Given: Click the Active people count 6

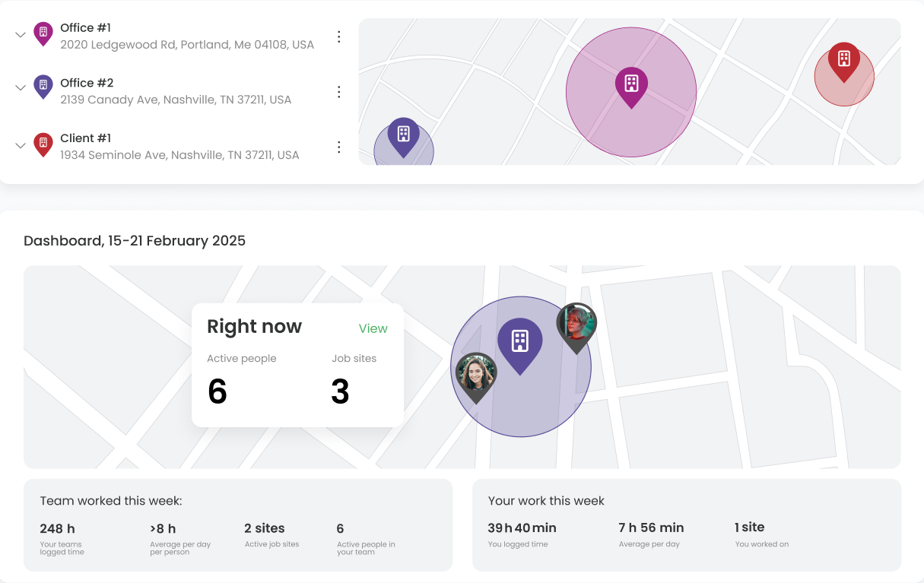Looking at the screenshot, I should (218, 391).
